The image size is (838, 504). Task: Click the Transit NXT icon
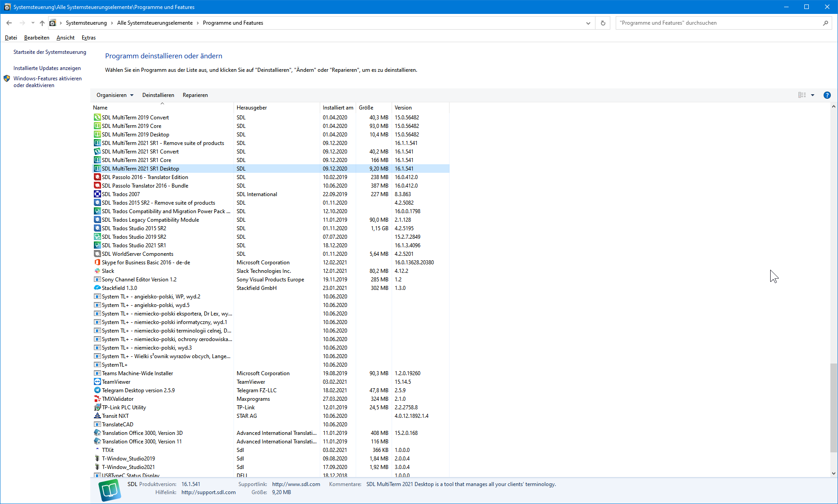97,416
